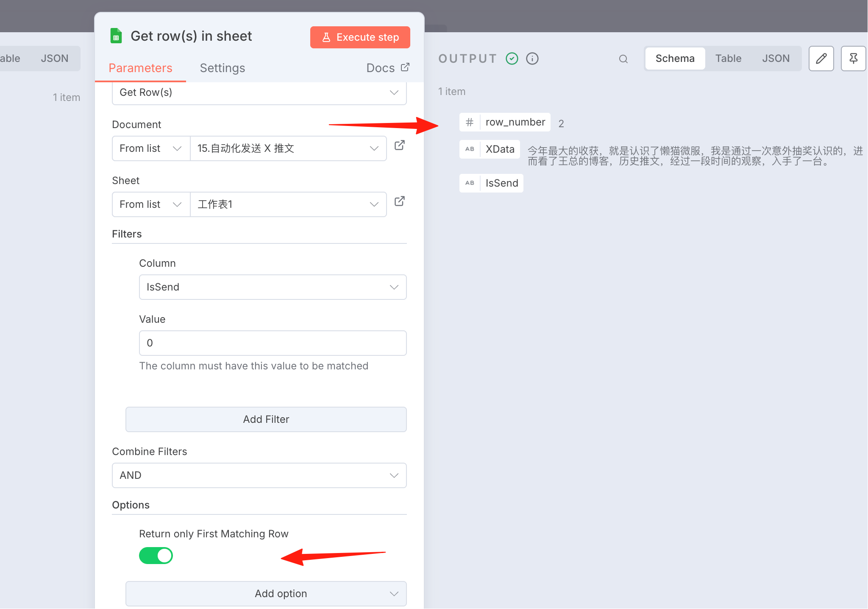The width and height of the screenshot is (868, 609).
Task: Switch to the Parameters tab
Action: (x=140, y=68)
